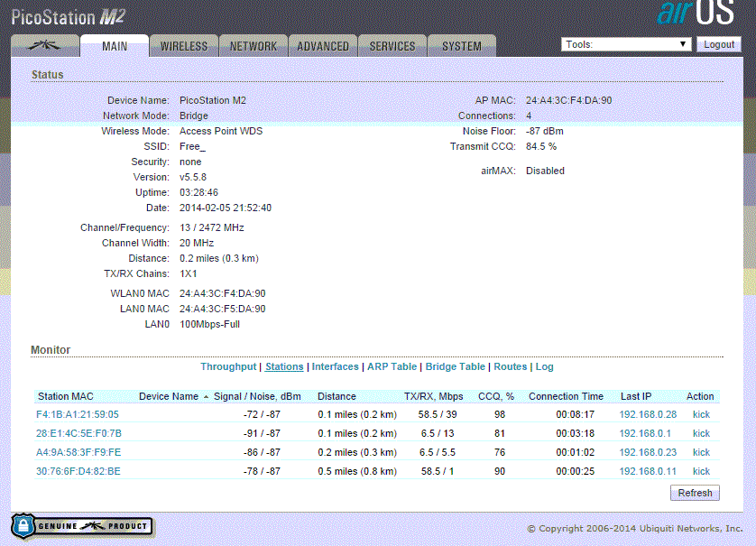Kick station 28:E1:4C:5E:F0:7B
Screen dimensions: 756x546
(701, 433)
